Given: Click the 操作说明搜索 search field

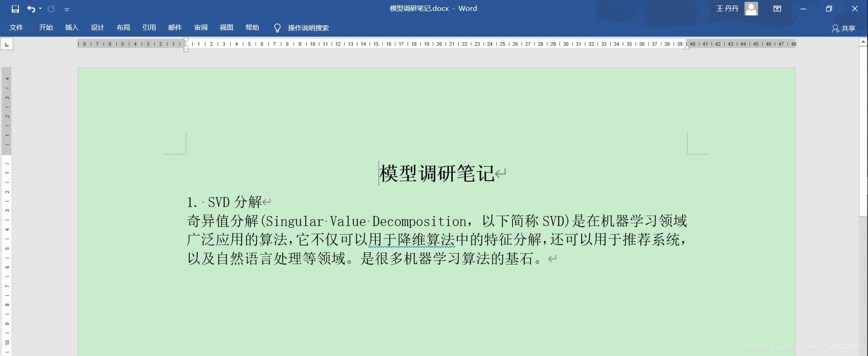Looking at the screenshot, I should [x=308, y=28].
